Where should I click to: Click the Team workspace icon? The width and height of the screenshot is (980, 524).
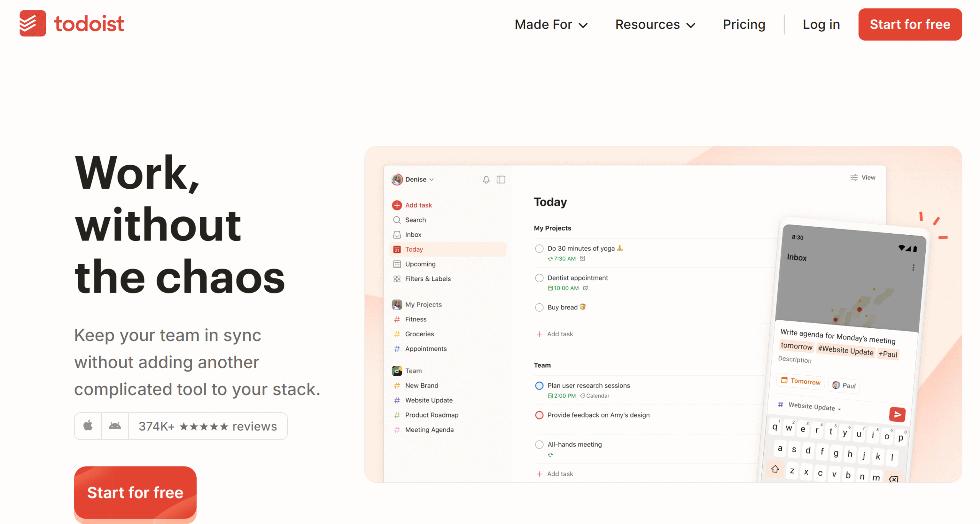point(397,371)
